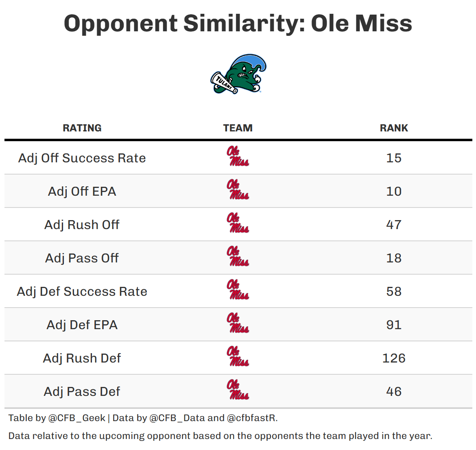Click the TEAM column header
Image resolution: width=476 pixels, height=450 pixels.
(x=238, y=128)
